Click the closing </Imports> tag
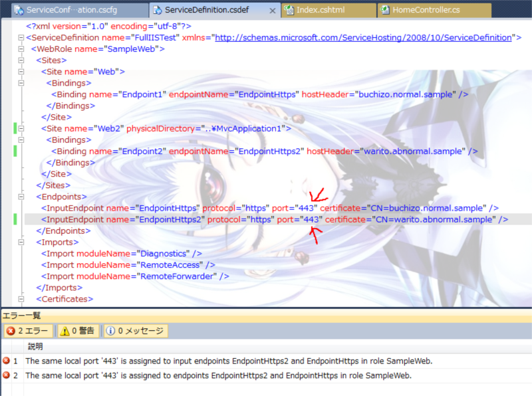The image size is (532, 396). 59,288
